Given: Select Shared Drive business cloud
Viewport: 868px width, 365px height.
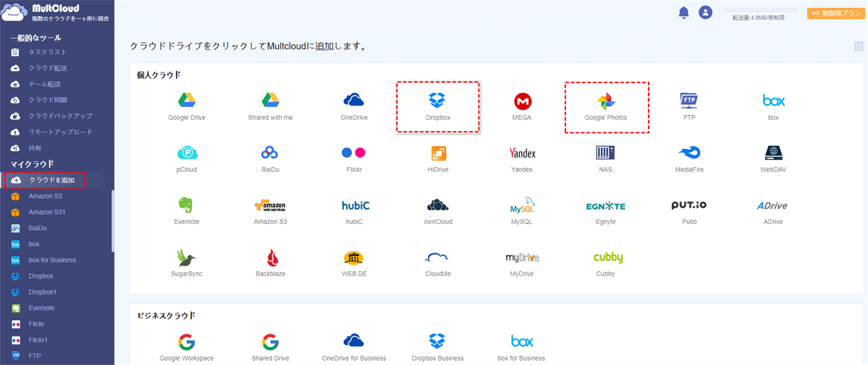Looking at the screenshot, I should 270,348.
